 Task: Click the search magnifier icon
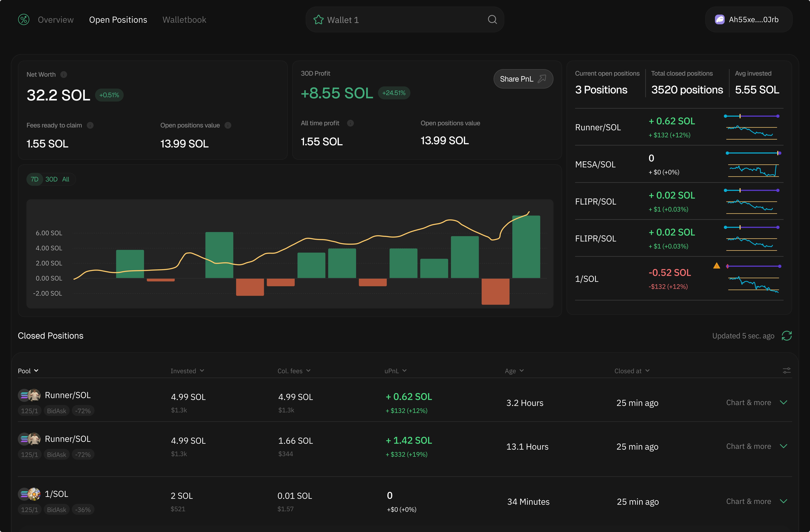coord(492,20)
